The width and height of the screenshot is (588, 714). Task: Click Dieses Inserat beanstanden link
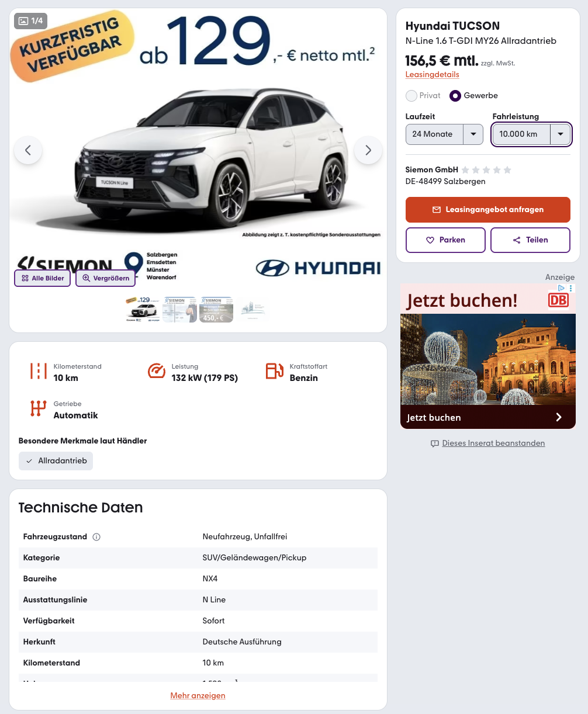tap(493, 443)
